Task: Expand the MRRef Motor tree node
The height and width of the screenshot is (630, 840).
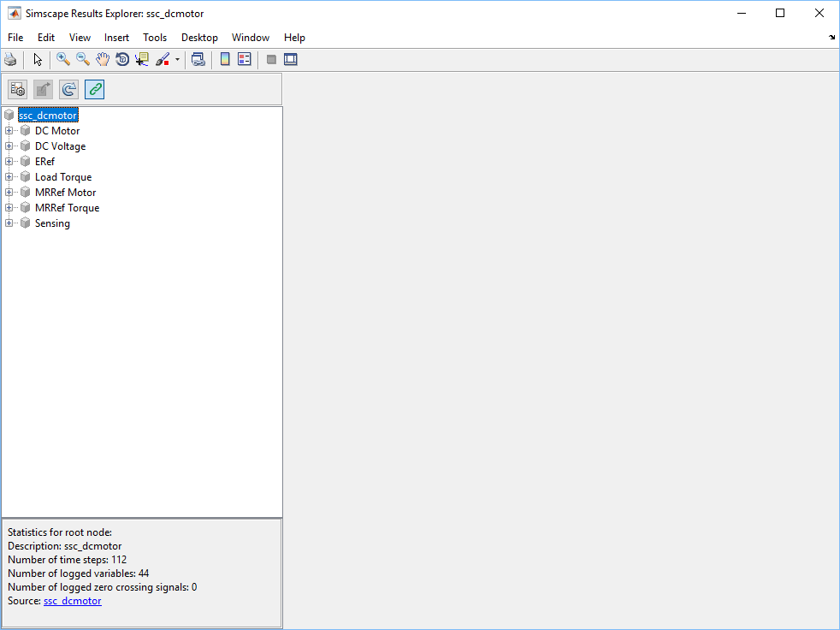Action: 9,193
